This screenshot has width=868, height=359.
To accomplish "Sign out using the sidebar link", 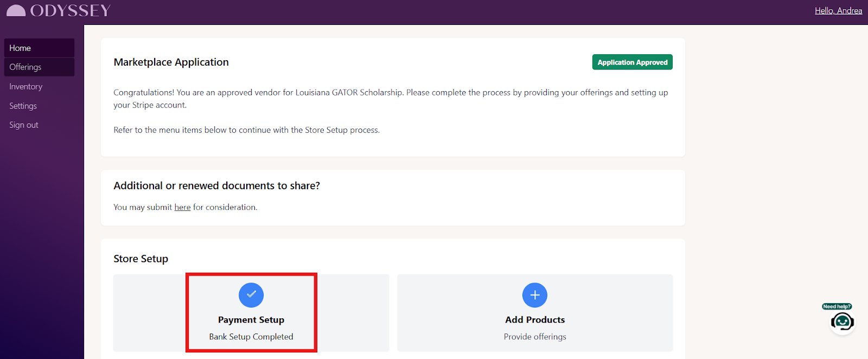I will click(24, 125).
